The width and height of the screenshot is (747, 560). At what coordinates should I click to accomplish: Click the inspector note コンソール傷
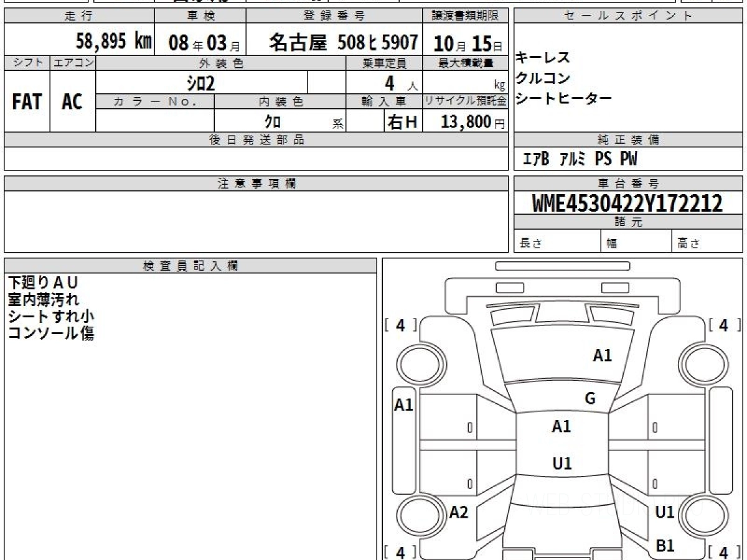coord(51,333)
